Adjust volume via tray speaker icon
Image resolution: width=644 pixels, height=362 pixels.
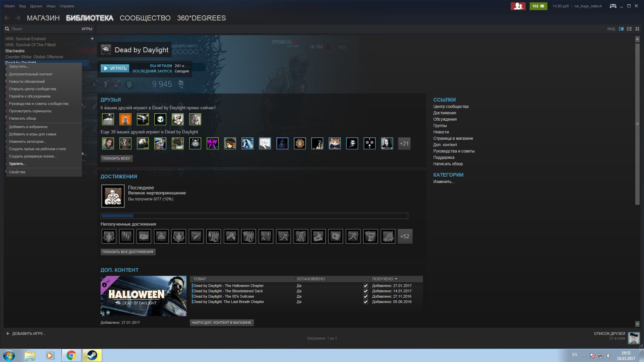tap(609, 356)
